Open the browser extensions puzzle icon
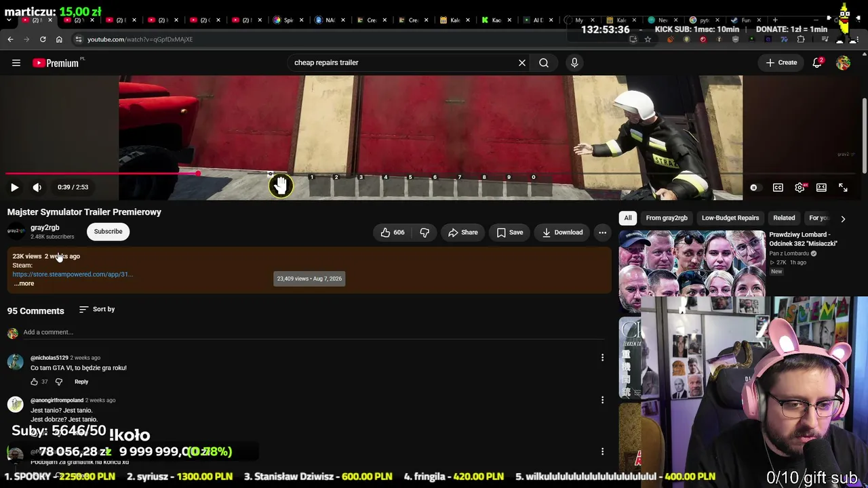The height and width of the screenshot is (488, 868). pyautogui.click(x=801, y=39)
